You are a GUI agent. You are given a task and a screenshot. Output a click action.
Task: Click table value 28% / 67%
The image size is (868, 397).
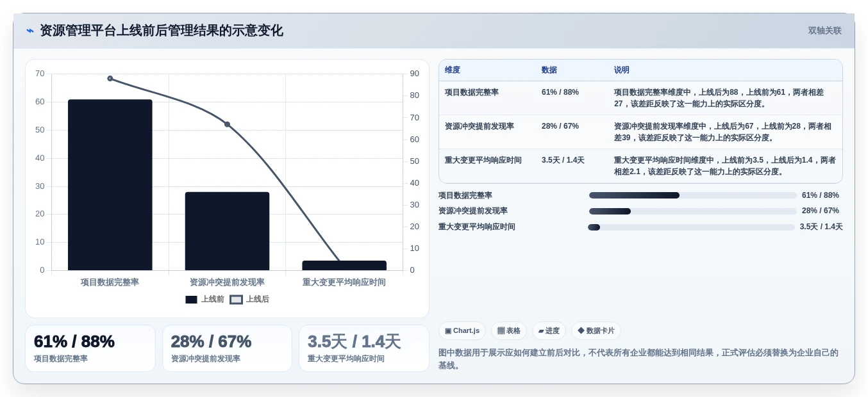pos(560,126)
